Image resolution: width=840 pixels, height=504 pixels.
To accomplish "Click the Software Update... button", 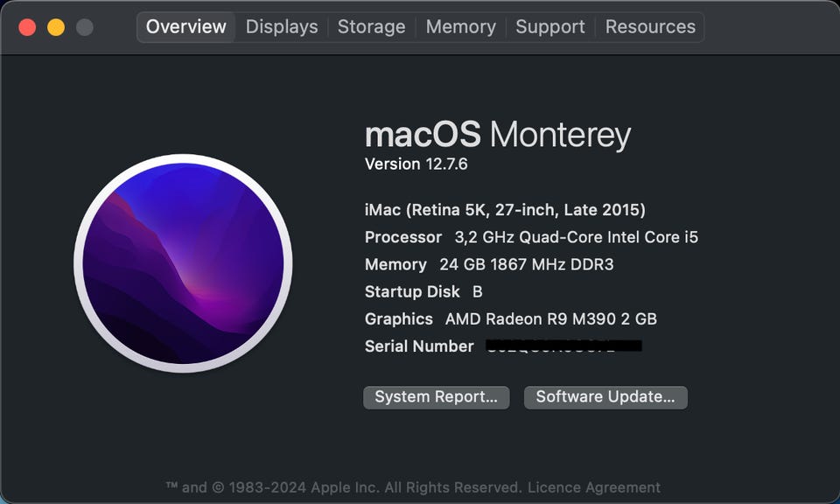I will tap(605, 397).
